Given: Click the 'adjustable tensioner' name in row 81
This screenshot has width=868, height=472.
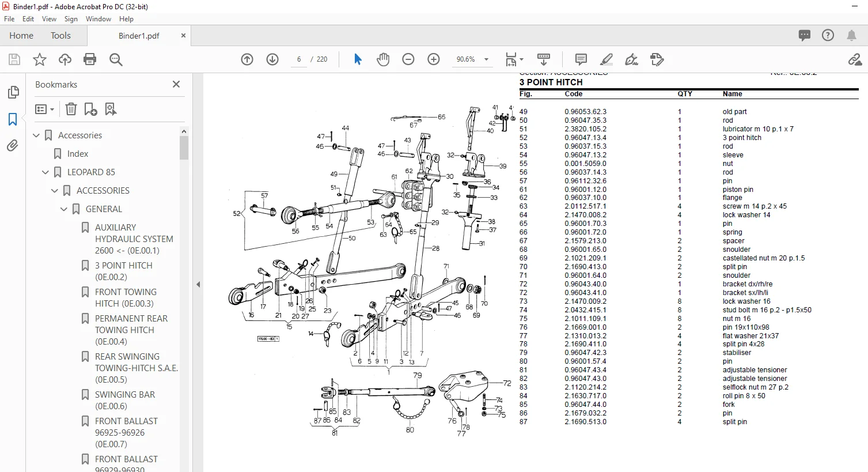Looking at the screenshot, I should 755,370.
